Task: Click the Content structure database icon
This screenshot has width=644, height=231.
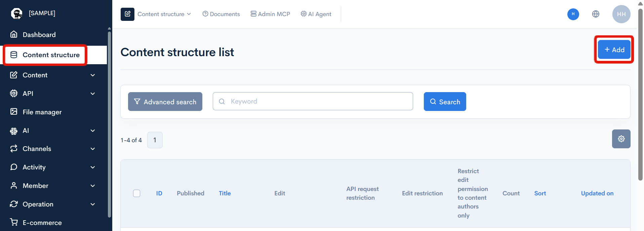Action: pyautogui.click(x=14, y=55)
